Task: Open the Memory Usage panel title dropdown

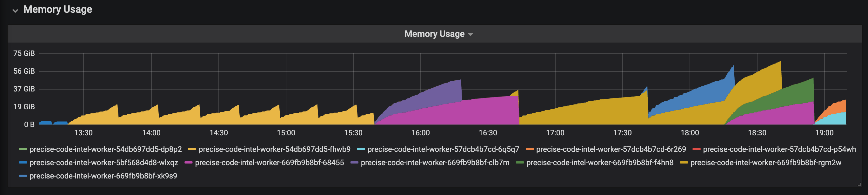Action: pos(434,34)
